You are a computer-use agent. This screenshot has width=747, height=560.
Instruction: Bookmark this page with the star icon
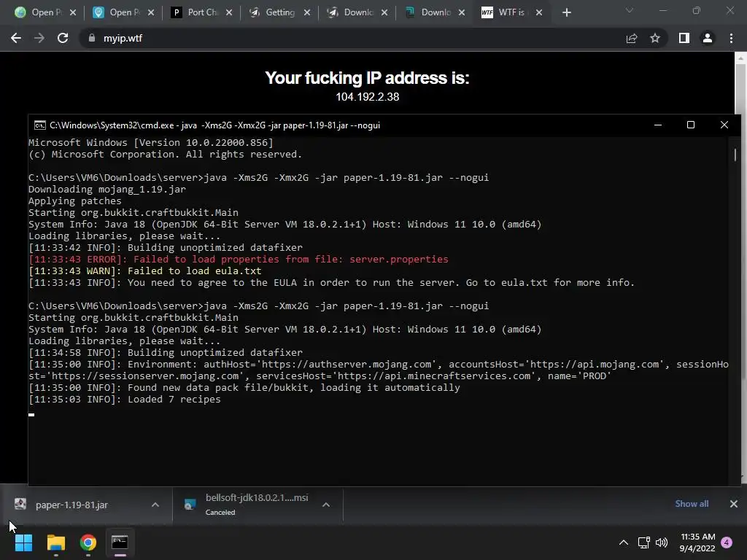tap(655, 38)
